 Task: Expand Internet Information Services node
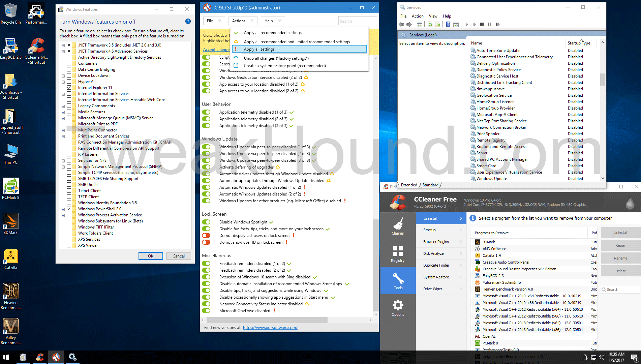[63, 94]
